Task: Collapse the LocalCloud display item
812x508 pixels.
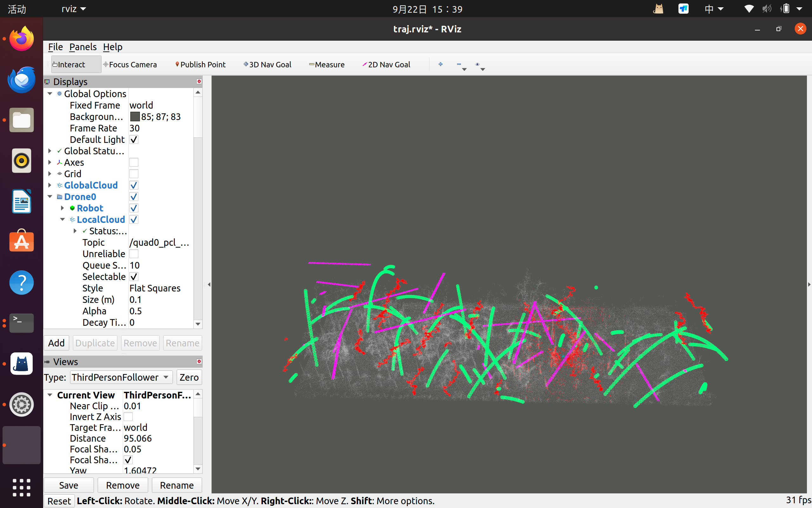Action: [62, 219]
